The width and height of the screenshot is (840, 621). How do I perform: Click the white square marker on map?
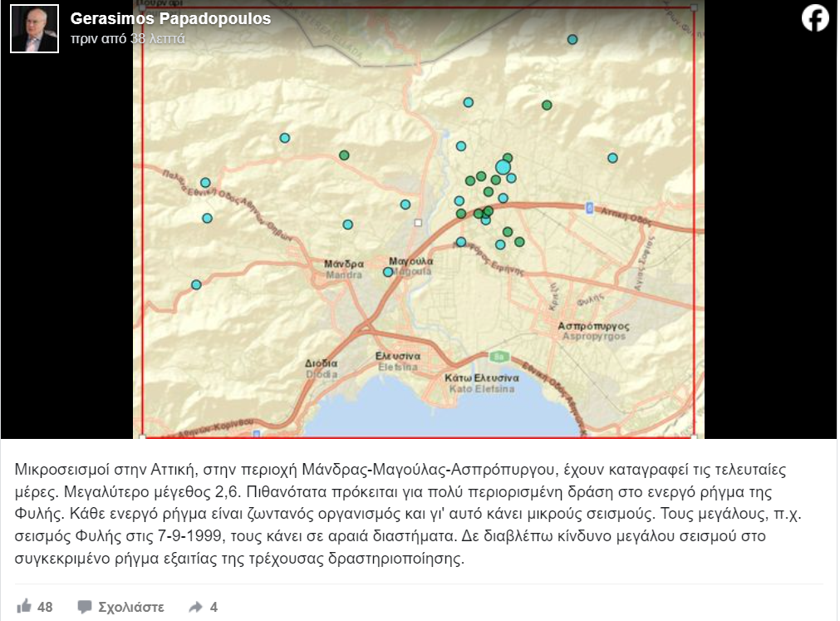coord(418,223)
